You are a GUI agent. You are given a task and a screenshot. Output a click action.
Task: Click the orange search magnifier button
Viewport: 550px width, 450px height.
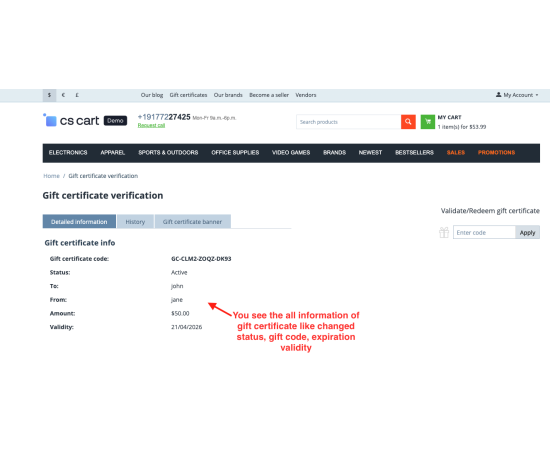pos(408,122)
